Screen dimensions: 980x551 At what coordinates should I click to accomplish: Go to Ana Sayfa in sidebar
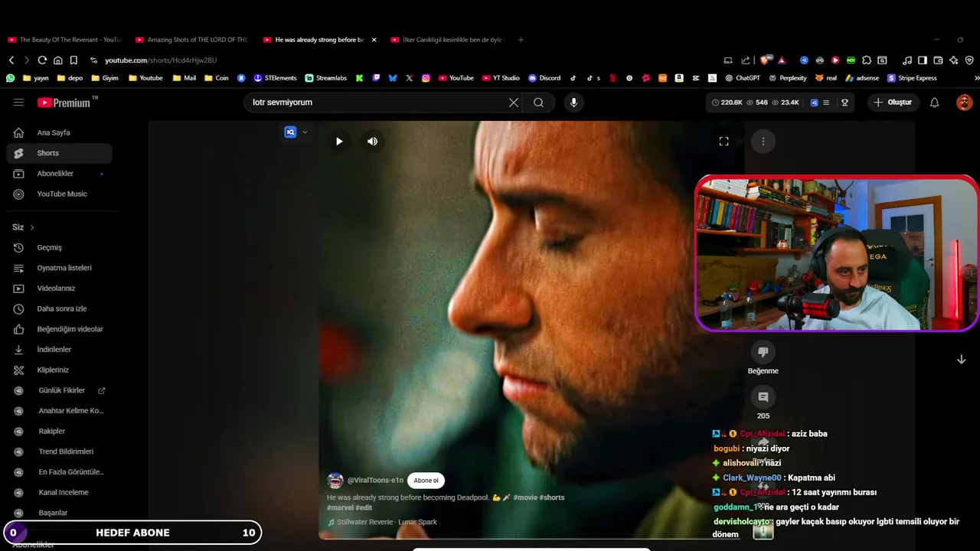59,132
